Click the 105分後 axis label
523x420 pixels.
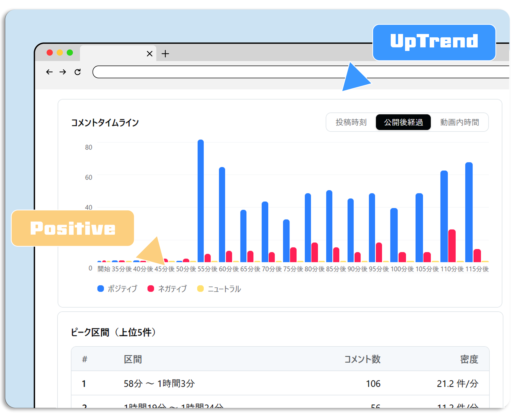pyautogui.click(x=427, y=269)
